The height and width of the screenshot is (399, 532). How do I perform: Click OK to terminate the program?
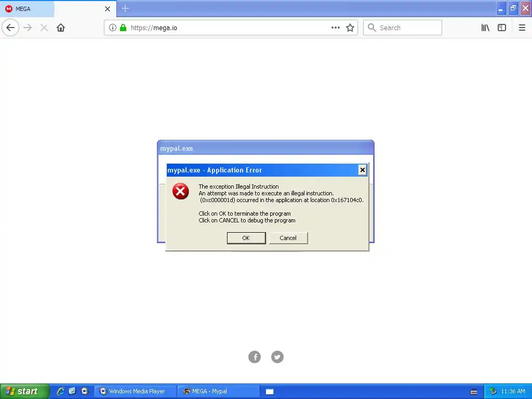[x=246, y=238]
